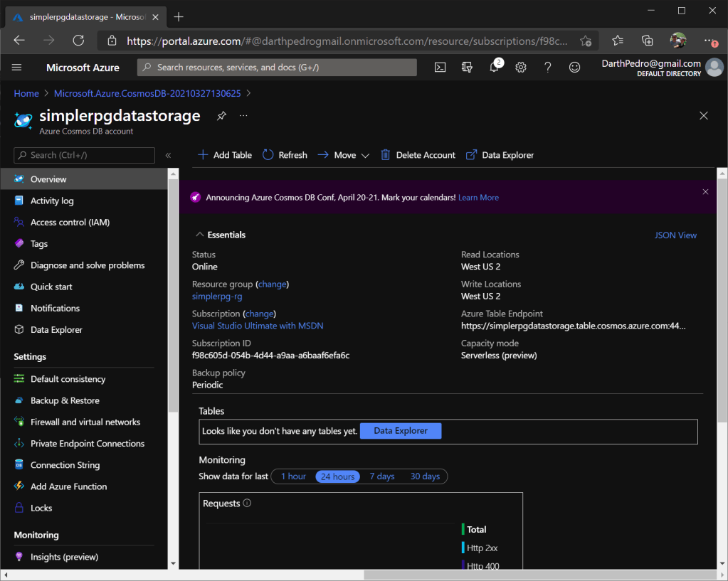Open portal settings gear icon
The image size is (728, 581).
tap(521, 68)
